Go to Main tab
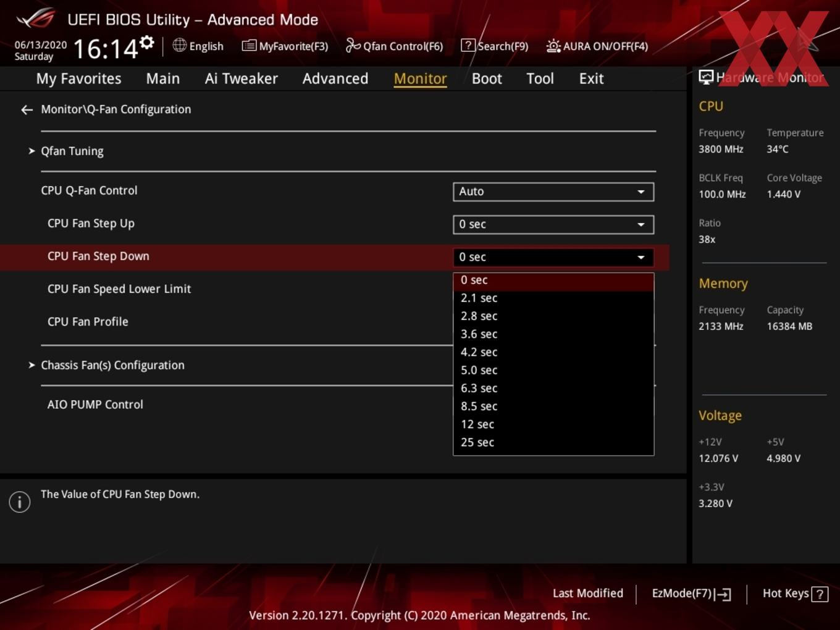Viewport: 840px width, 630px height. (163, 79)
